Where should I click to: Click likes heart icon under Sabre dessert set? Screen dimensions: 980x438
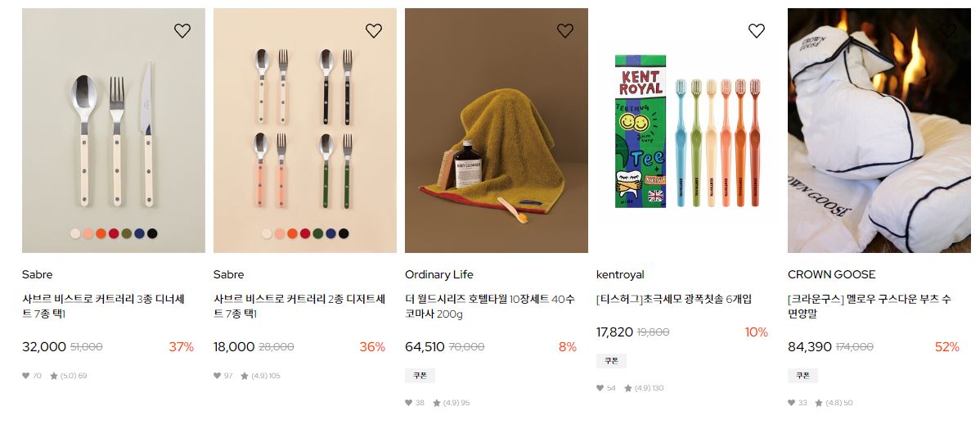pyautogui.click(x=217, y=376)
